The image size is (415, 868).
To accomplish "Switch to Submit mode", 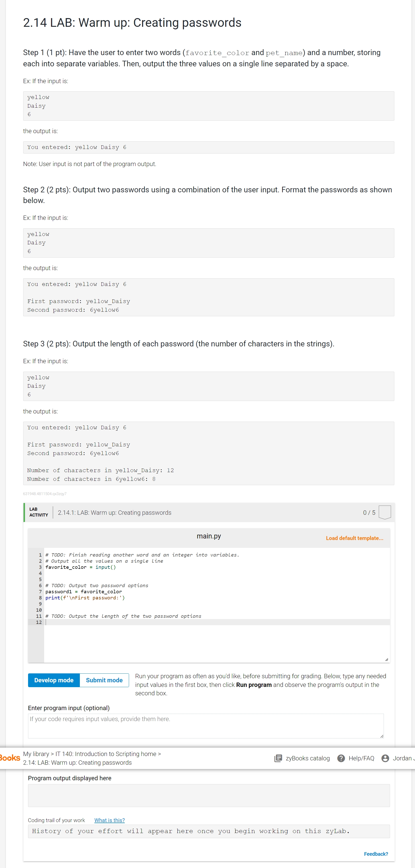I will coord(104,680).
